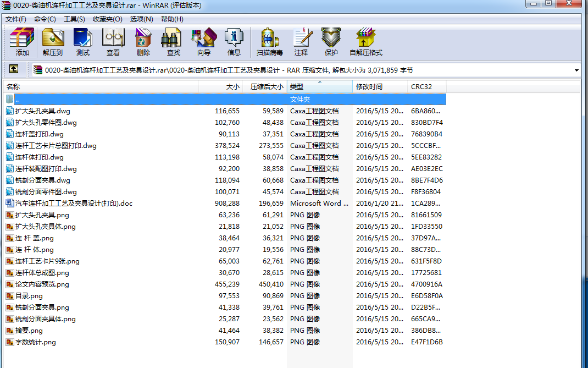Open the 文件(F) menu
Viewport: 588px width, 368px height.
click(15, 19)
